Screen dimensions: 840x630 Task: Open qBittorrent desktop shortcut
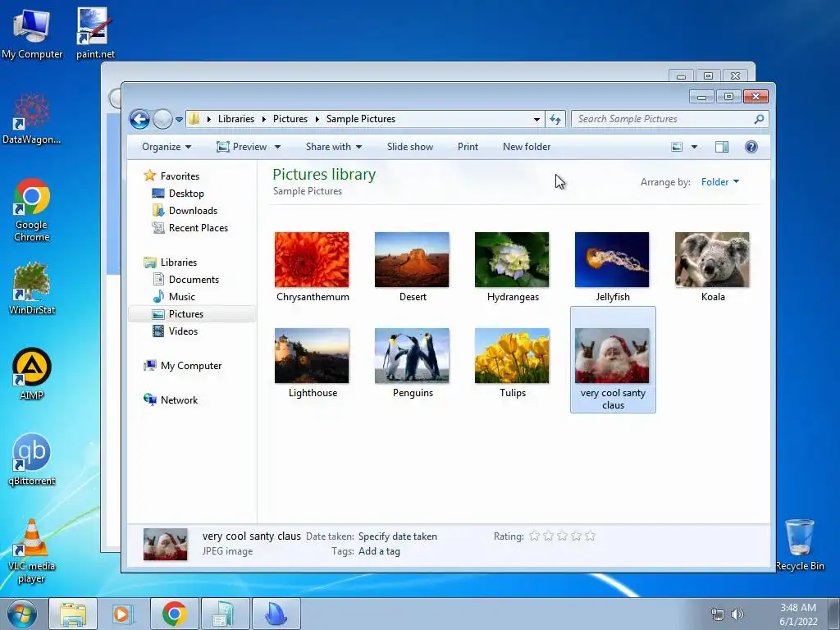click(x=32, y=459)
